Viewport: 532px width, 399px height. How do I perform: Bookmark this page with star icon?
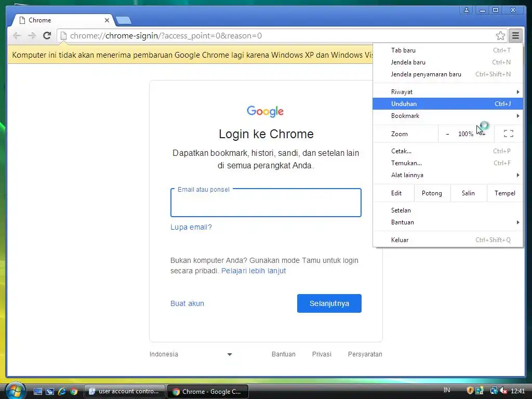500,36
